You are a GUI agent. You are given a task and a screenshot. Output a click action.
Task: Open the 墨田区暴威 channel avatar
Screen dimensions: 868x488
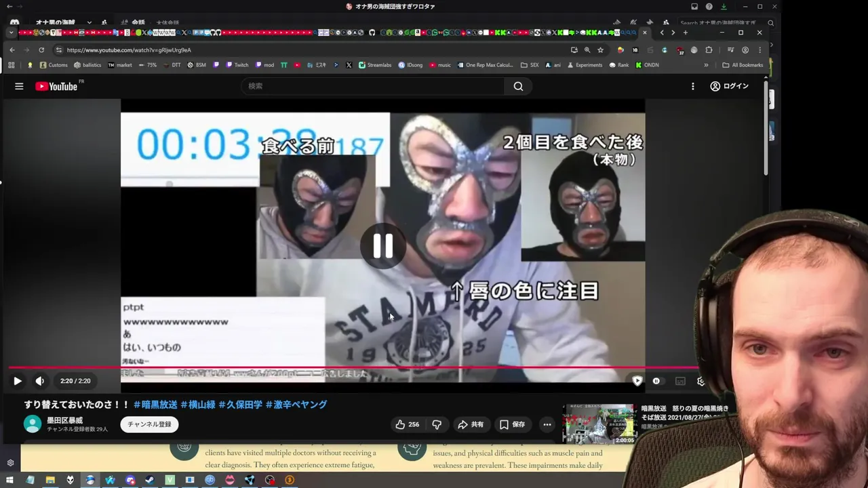33,424
